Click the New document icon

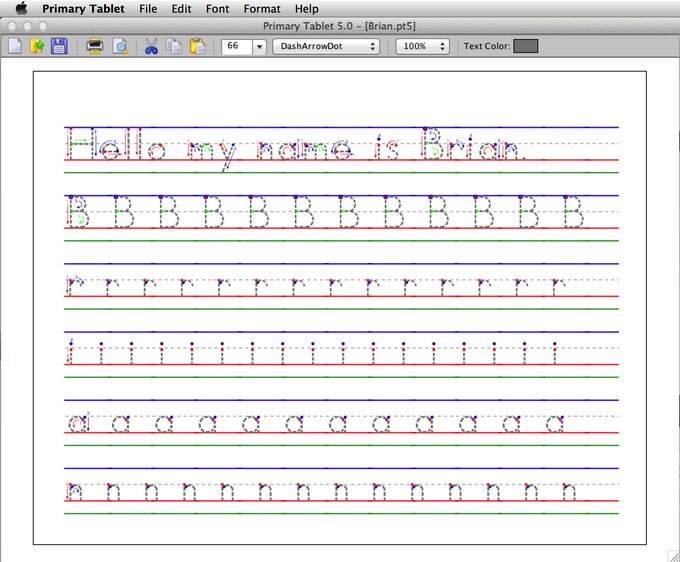pyautogui.click(x=16, y=46)
